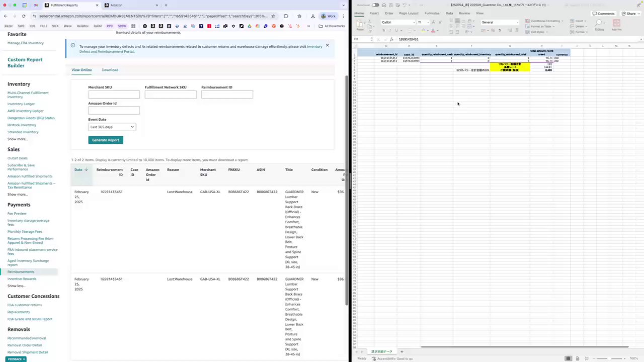
Task: Focus the Reimbursement ID field
Action: 227,95
